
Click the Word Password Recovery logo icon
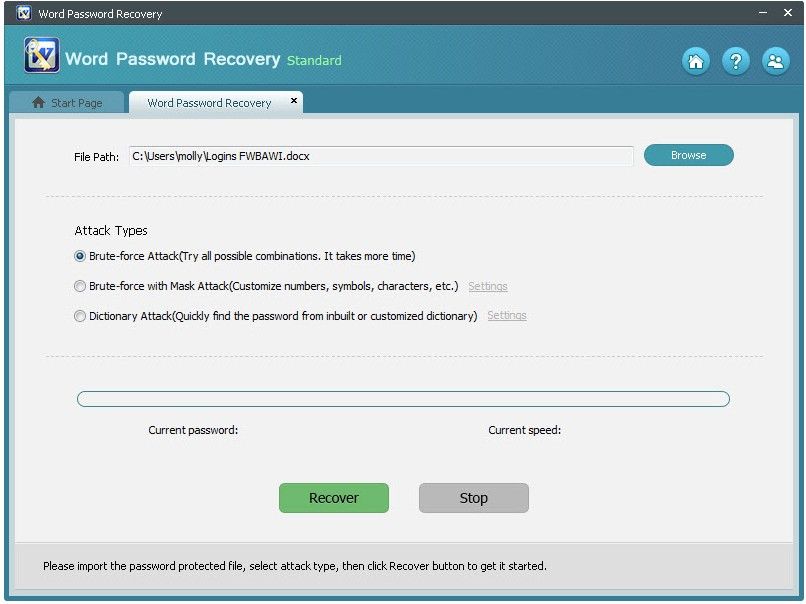(x=42, y=55)
